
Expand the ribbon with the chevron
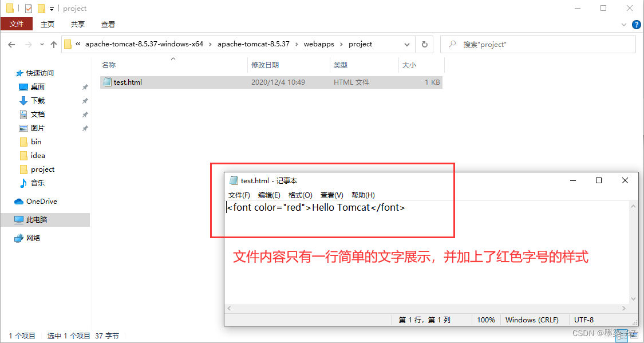pos(625,25)
